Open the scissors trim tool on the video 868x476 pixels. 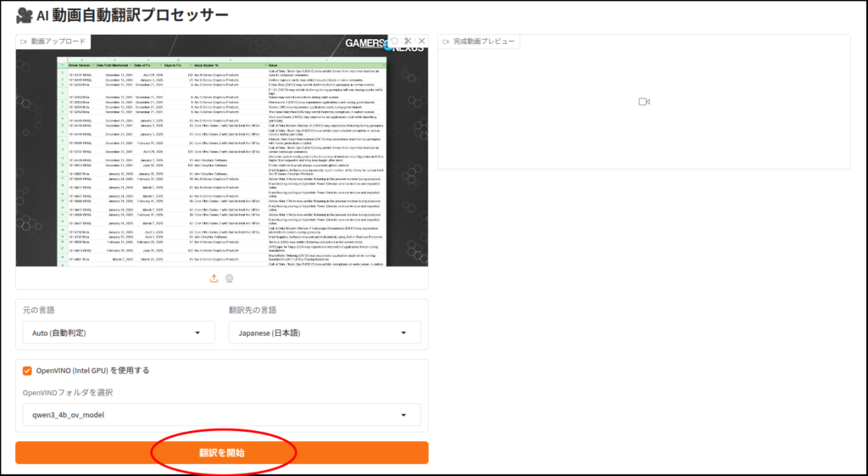[408, 41]
